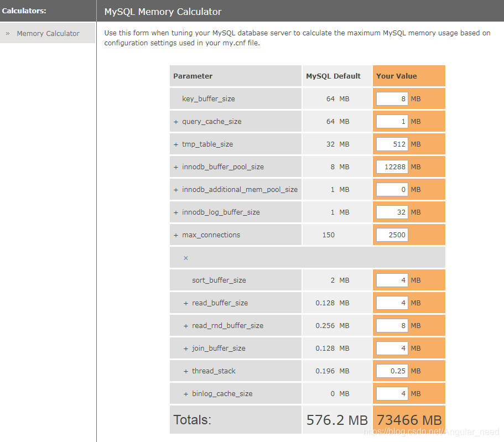
Task: Click the 150 default for max_connections
Action: click(329, 235)
